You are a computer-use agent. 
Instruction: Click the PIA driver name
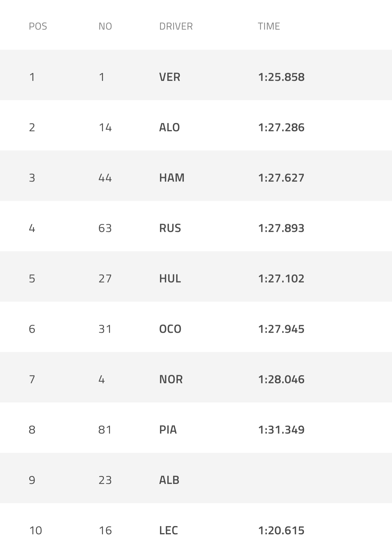point(168,430)
